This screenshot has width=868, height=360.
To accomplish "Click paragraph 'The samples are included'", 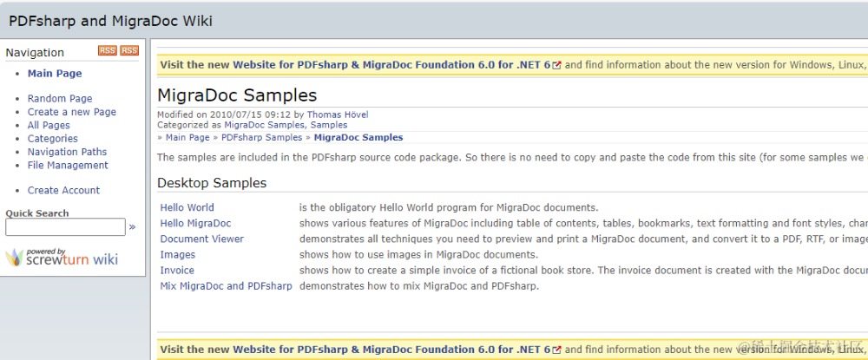I will 513,157.
